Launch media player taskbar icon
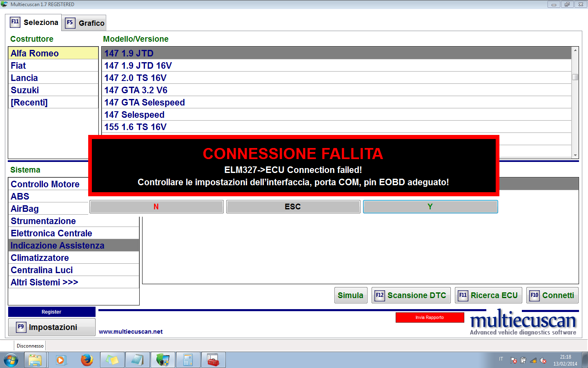This screenshot has width=588, height=368. 61,360
